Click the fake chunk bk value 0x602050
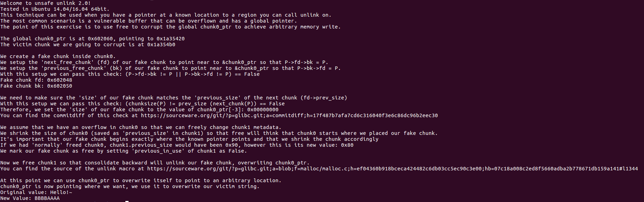This screenshot has height=202, width=644. (x=60, y=86)
